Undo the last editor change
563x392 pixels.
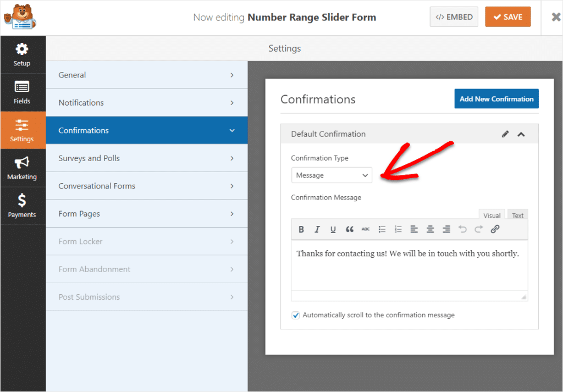tap(462, 229)
